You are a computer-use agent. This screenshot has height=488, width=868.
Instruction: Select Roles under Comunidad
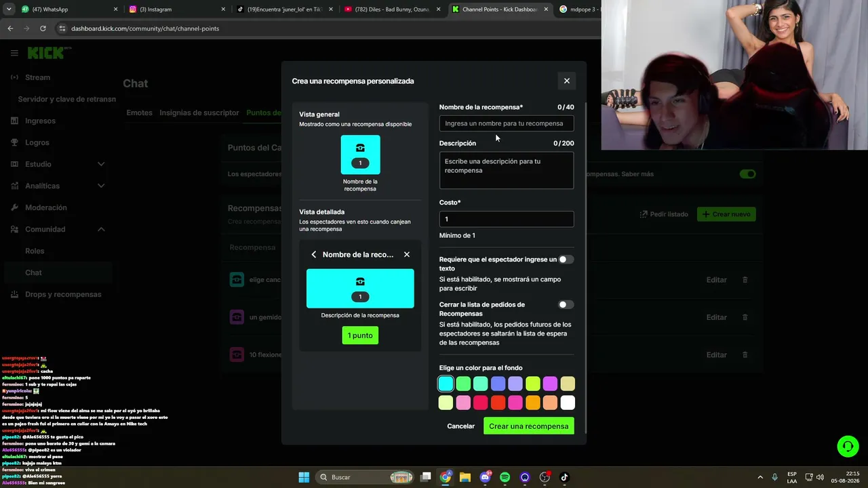pos(35,251)
